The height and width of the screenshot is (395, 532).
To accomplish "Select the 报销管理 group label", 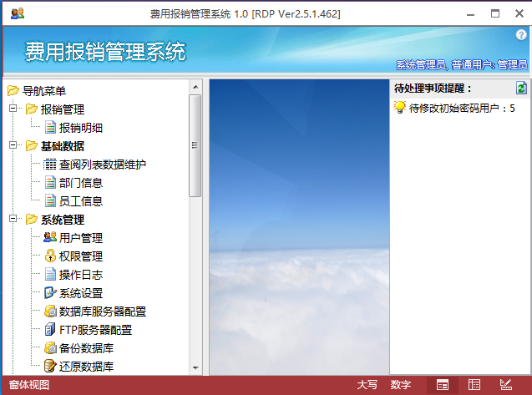I will 63,109.
